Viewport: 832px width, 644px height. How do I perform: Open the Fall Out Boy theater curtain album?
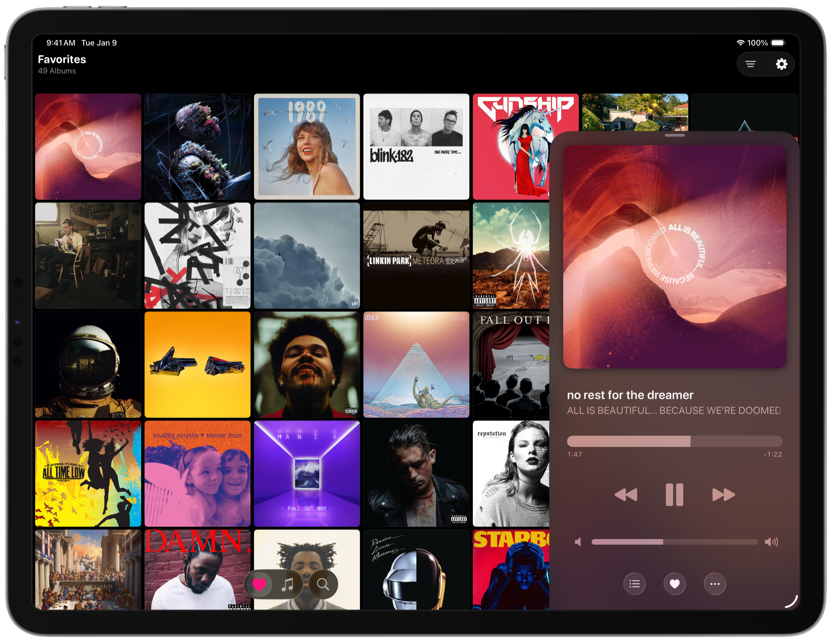511,365
